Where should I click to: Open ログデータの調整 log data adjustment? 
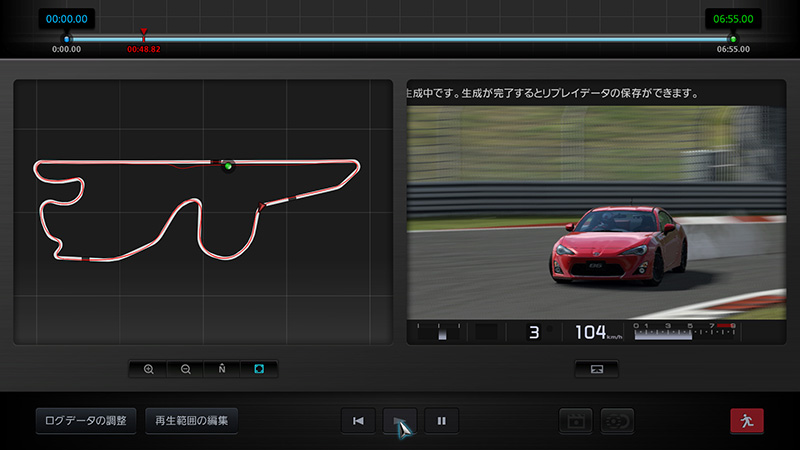click(86, 421)
